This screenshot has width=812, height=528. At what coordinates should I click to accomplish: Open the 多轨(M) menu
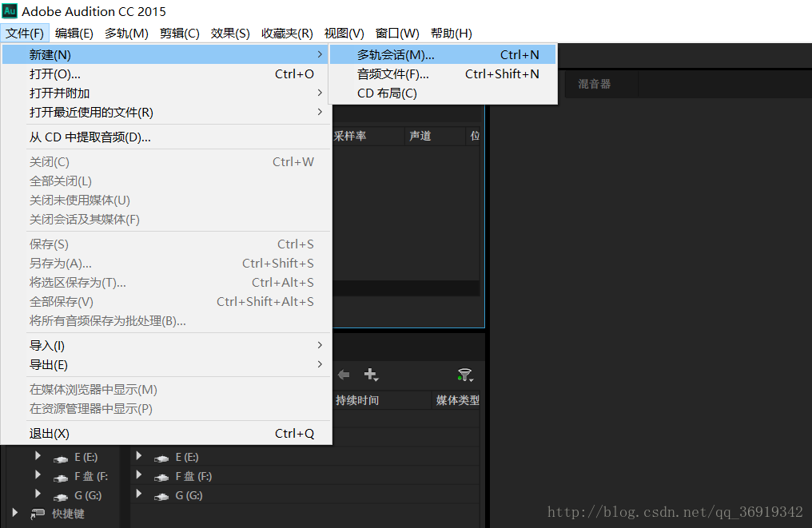click(126, 33)
